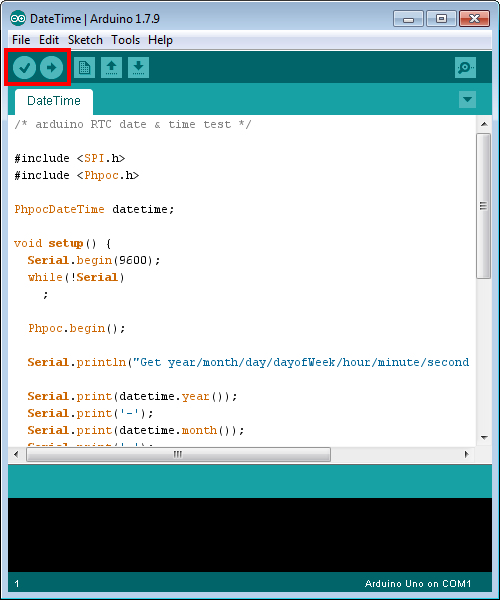The height and width of the screenshot is (600, 500).
Task: Create a new sketch with New icon
Action: click(84, 68)
